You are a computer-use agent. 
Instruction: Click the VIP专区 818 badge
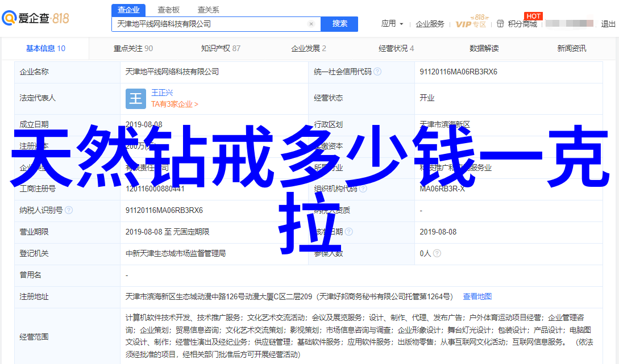471,22
